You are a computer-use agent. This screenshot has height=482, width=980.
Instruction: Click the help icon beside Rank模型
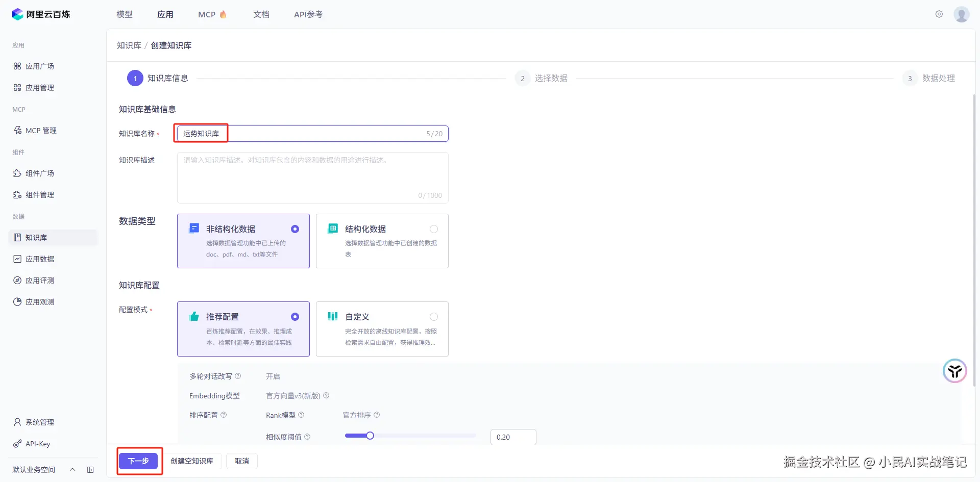(301, 415)
